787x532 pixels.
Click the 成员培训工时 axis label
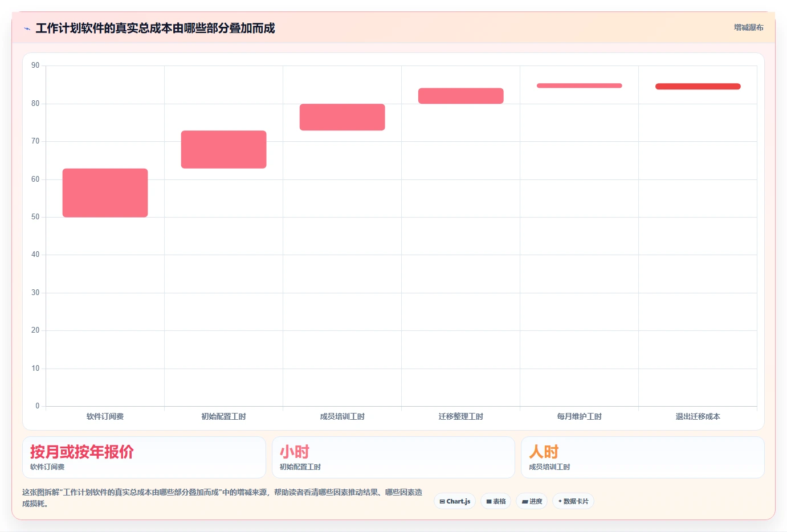point(342,416)
